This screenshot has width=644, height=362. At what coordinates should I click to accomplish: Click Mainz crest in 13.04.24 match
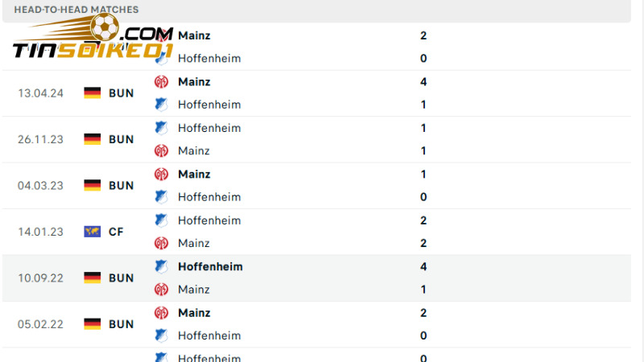(161, 82)
